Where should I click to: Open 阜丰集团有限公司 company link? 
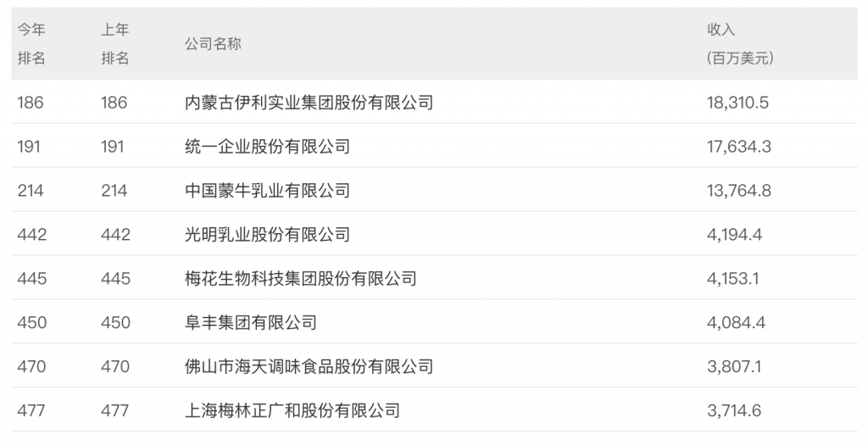(251, 322)
